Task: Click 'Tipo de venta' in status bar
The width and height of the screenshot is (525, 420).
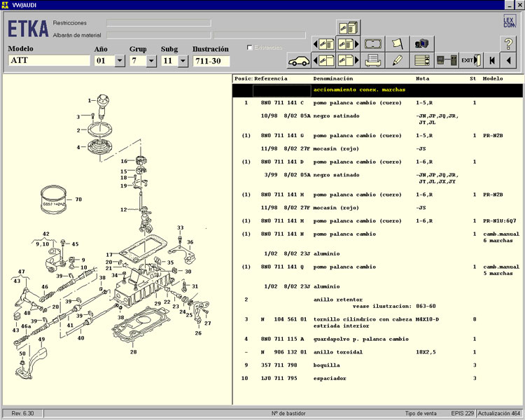Action: (x=421, y=413)
